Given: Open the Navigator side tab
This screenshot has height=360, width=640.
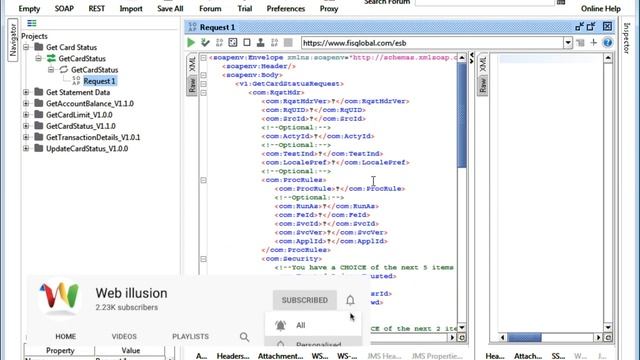Looking at the screenshot, I should (12, 40).
